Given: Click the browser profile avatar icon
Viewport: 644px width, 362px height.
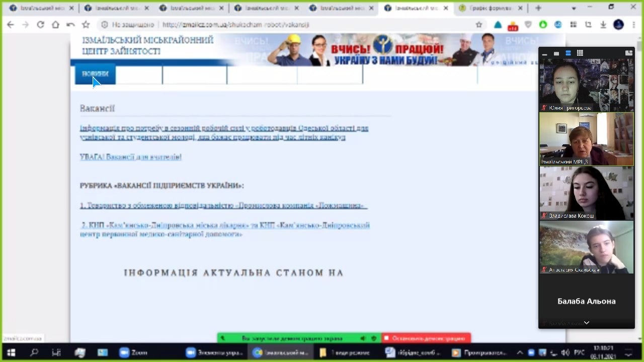Looking at the screenshot, I should 618,25.
